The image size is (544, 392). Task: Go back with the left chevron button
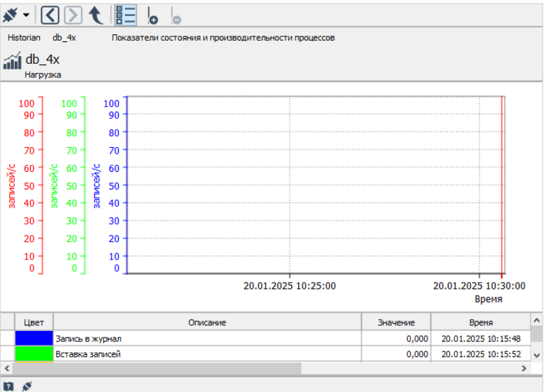(x=49, y=14)
